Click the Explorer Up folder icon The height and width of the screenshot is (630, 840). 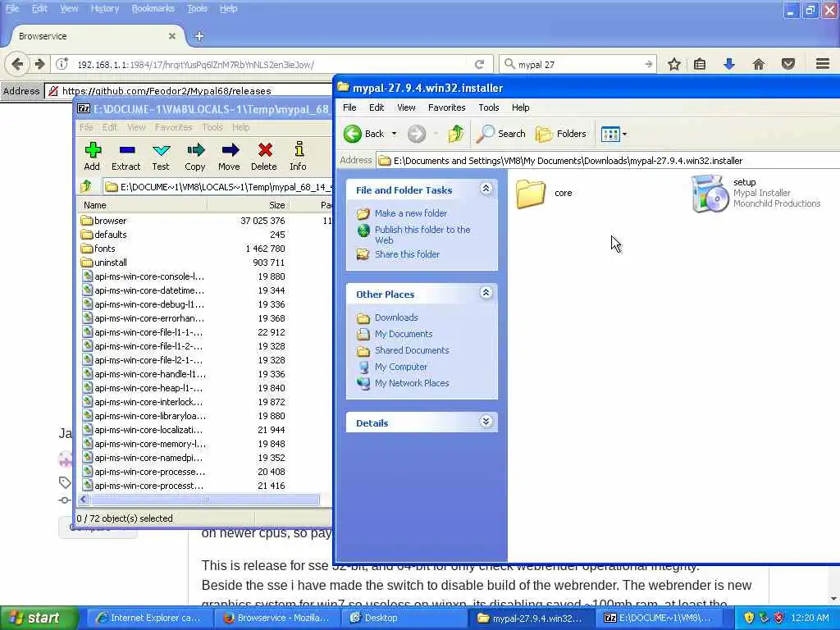[456, 134]
